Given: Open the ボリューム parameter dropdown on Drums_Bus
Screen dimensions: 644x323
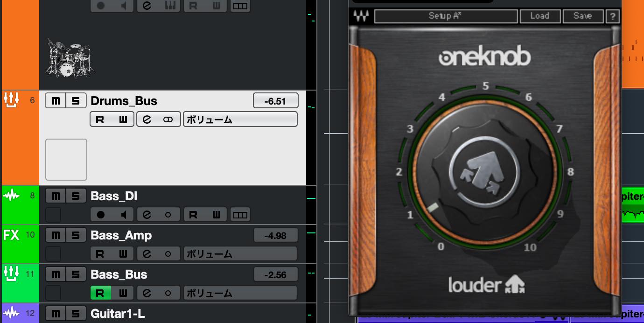Looking at the screenshot, I should (x=240, y=119).
